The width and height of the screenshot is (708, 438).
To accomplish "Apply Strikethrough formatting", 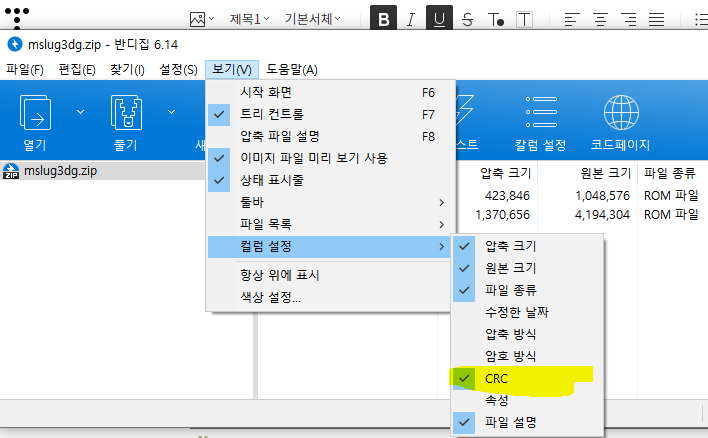I will click(x=468, y=19).
